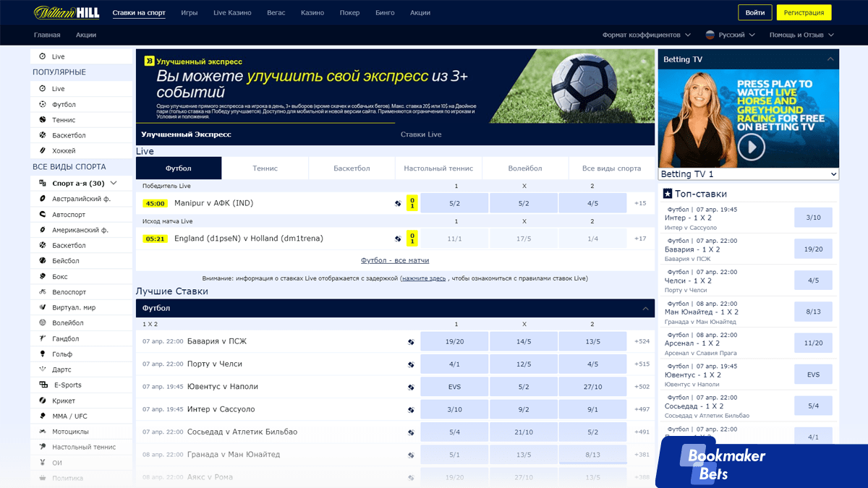This screenshot has height=488, width=868.
Task: Select the Волейбол sidebar icon
Action: point(43,323)
